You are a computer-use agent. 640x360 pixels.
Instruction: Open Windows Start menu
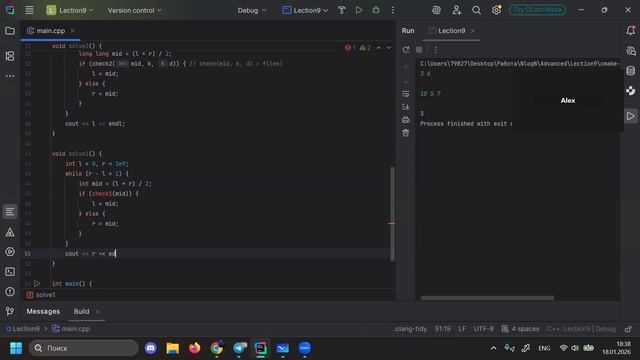(16, 348)
